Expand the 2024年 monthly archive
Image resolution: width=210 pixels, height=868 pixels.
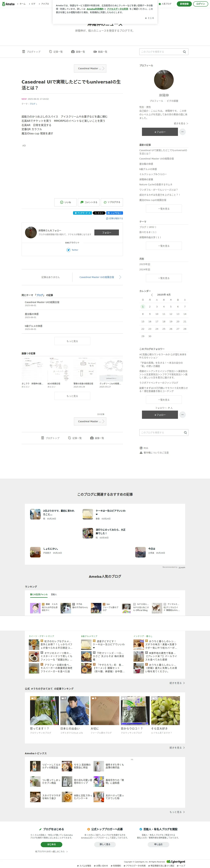click(145, 270)
